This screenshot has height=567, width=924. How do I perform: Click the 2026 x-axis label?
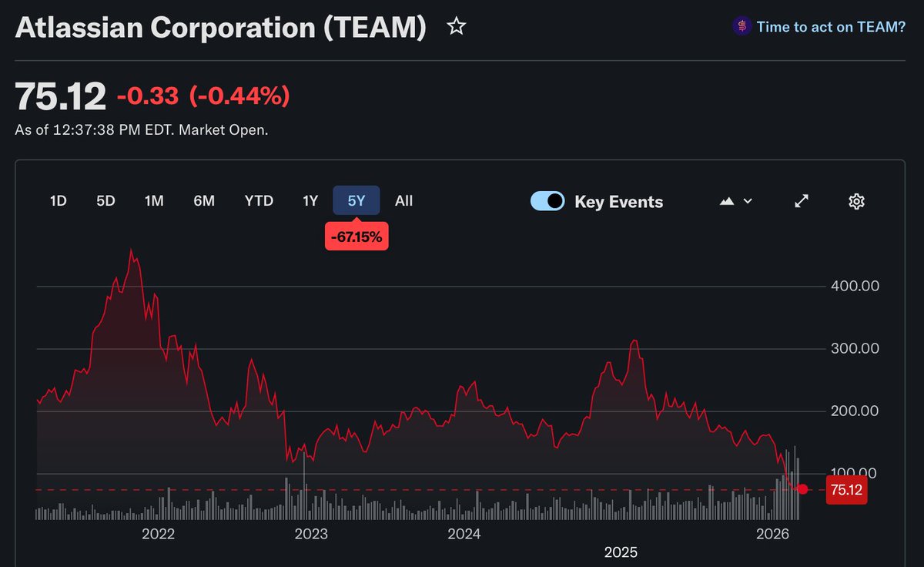point(772,534)
